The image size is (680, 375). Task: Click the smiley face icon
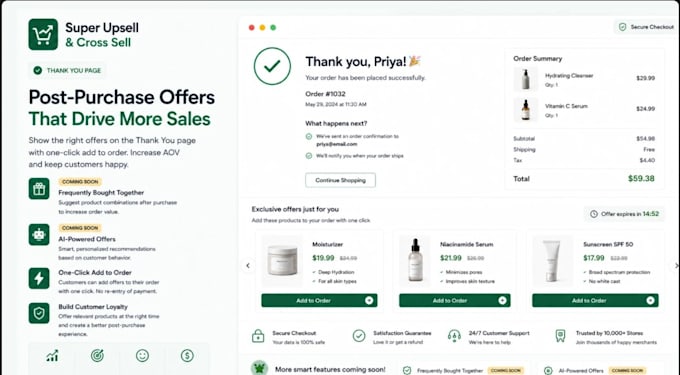tap(142, 356)
